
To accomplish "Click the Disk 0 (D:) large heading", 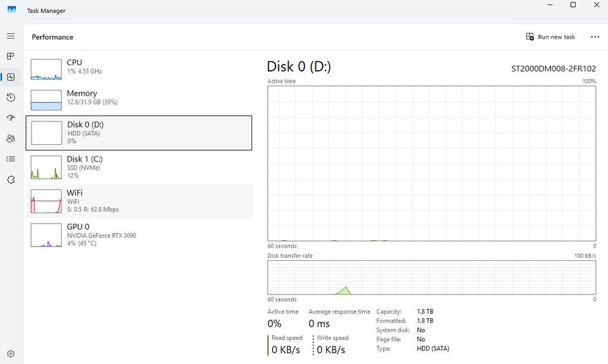I will tap(299, 66).
